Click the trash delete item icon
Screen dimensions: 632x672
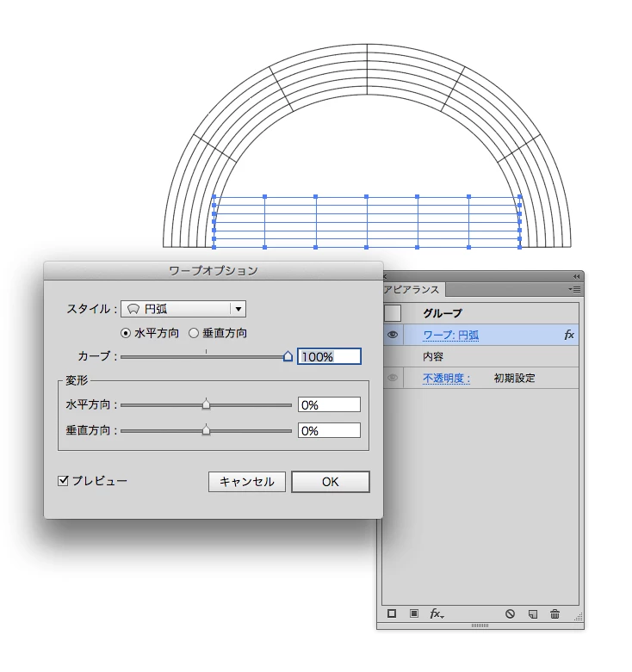555,613
